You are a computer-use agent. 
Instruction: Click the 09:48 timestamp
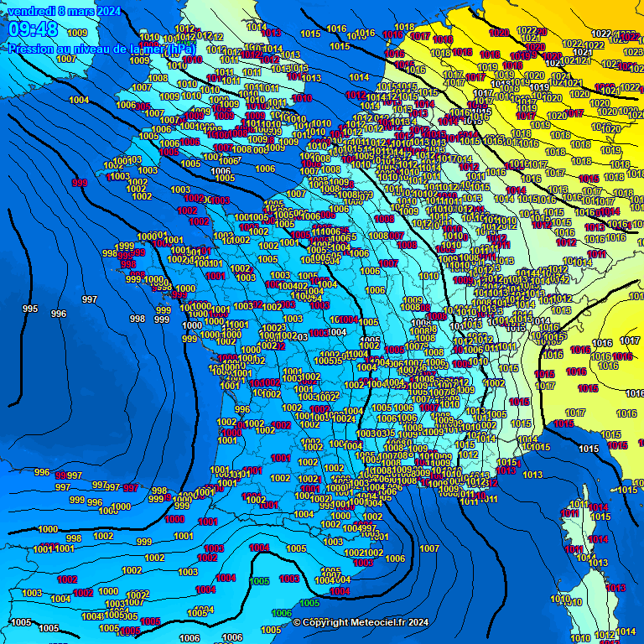[33, 29]
